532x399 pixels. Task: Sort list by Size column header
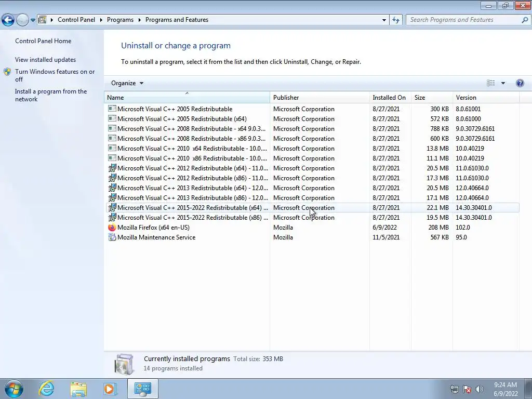(x=432, y=97)
